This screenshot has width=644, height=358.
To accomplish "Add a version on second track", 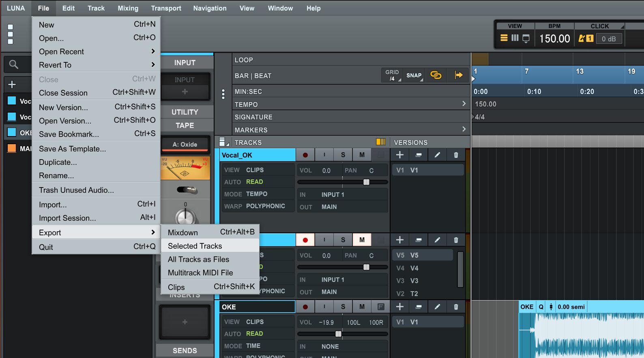I will [400, 240].
